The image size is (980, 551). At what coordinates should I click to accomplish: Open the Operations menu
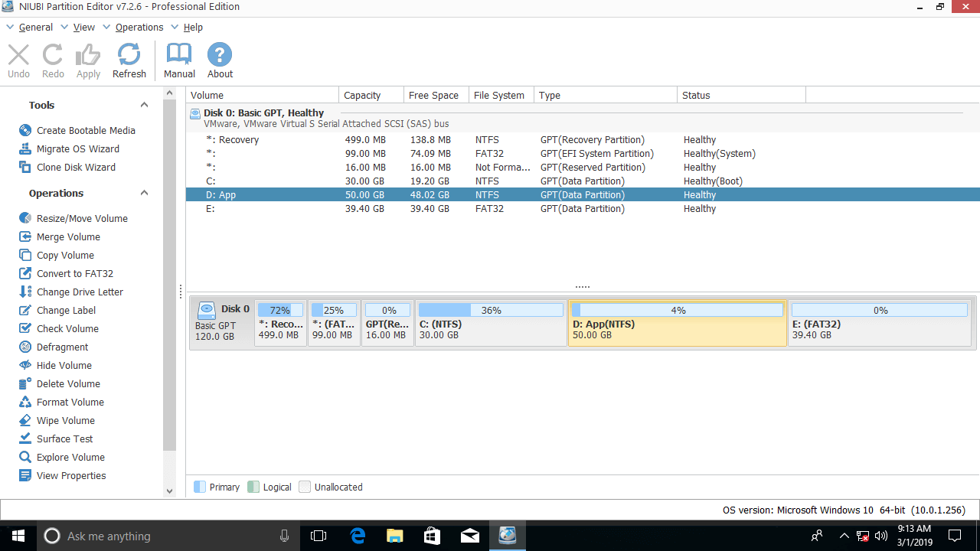[x=139, y=28]
